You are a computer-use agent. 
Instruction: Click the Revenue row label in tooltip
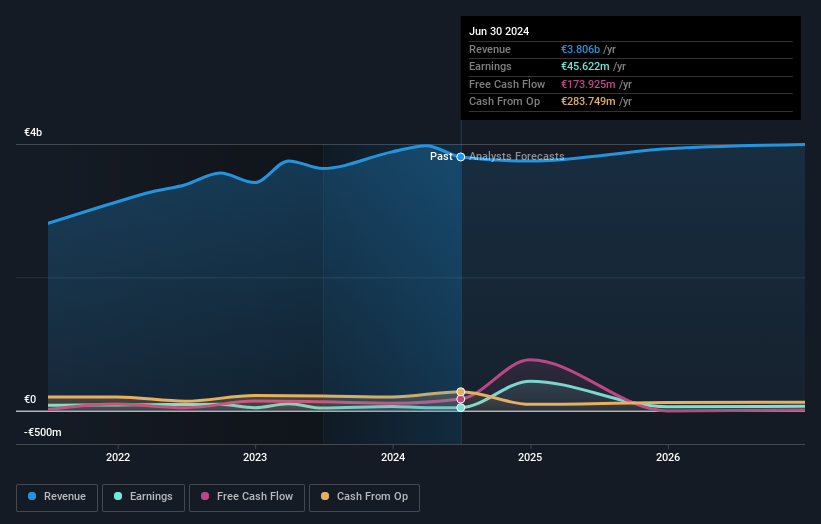(x=490, y=49)
